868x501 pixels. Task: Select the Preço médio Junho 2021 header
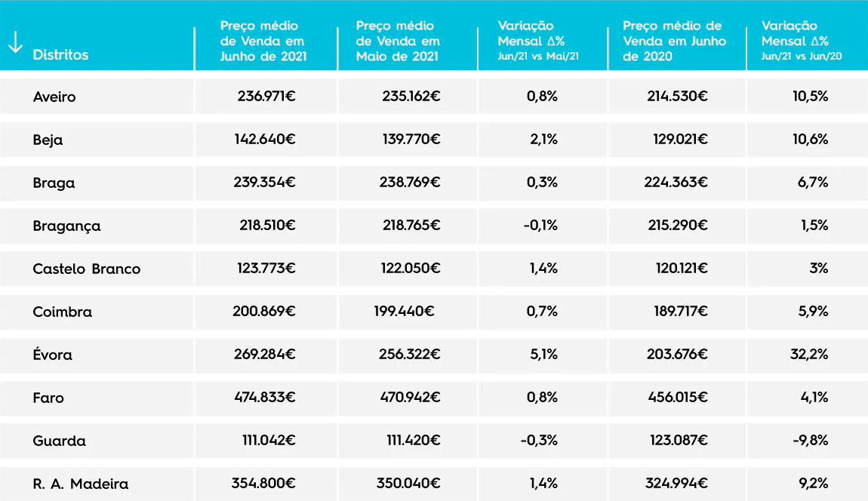coord(263,41)
